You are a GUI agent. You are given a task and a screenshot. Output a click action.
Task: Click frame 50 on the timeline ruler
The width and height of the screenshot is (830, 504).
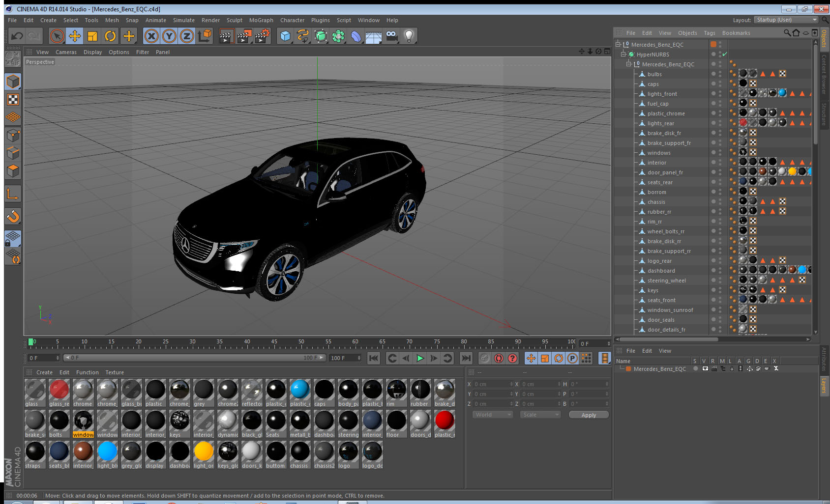[301, 342]
